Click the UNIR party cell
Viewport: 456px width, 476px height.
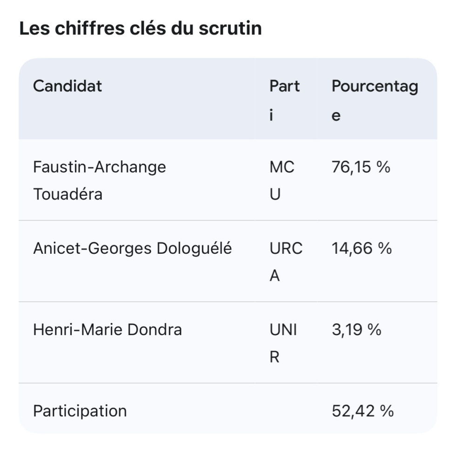(x=283, y=343)
